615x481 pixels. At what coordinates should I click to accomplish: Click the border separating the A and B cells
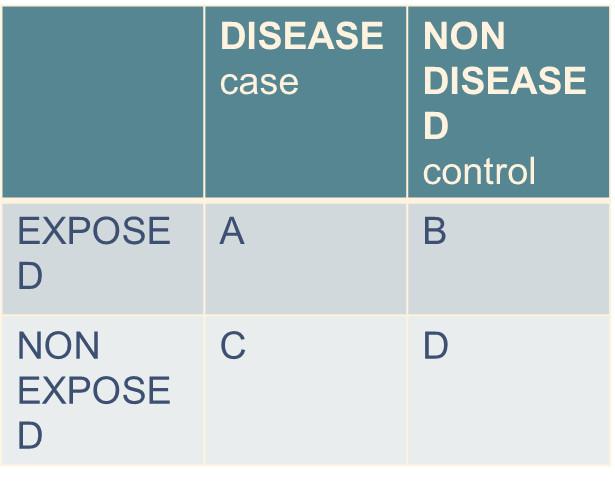pyautogui.click(x=406, y=257)
